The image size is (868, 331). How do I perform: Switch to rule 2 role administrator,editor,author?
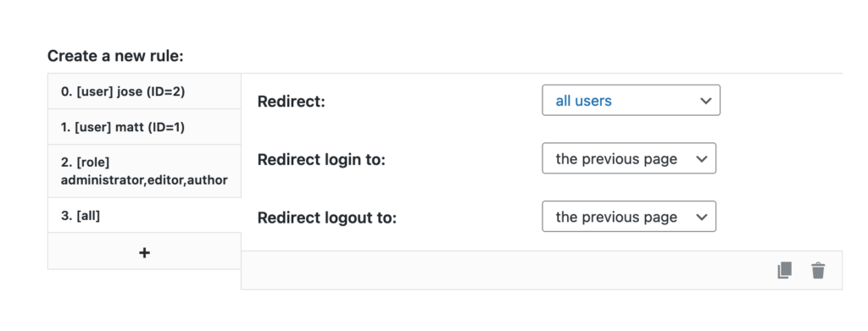coord(144,171)
